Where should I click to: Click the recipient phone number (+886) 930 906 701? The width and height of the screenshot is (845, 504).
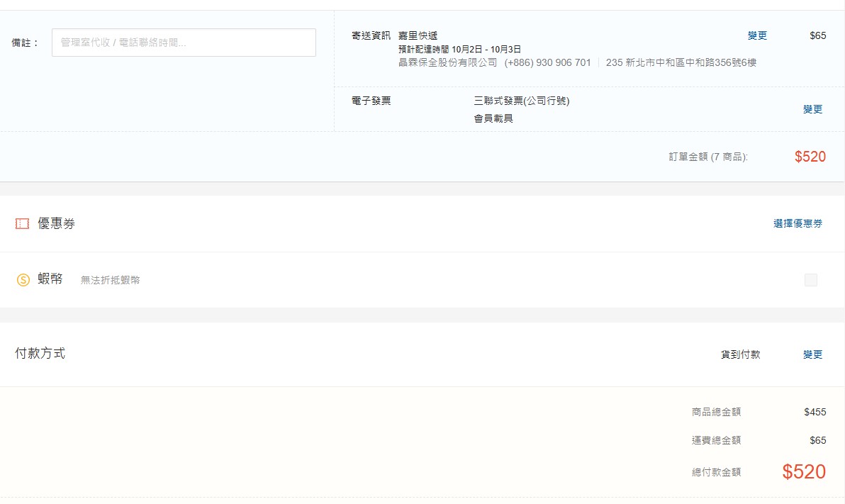[547, 62]
